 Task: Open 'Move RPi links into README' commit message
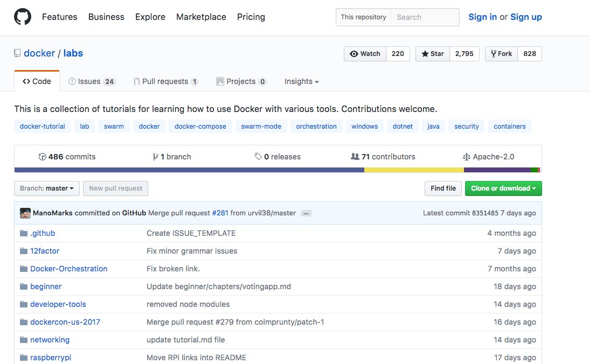[196, 358]
